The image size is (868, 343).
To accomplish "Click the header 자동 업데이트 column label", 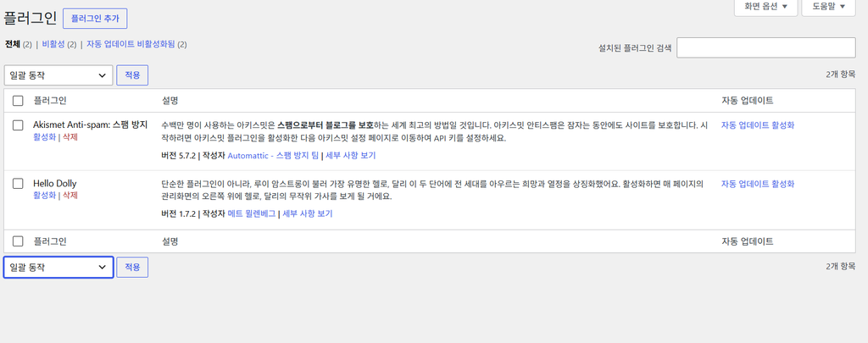I will pyautogui.click(x=748, y=101).
